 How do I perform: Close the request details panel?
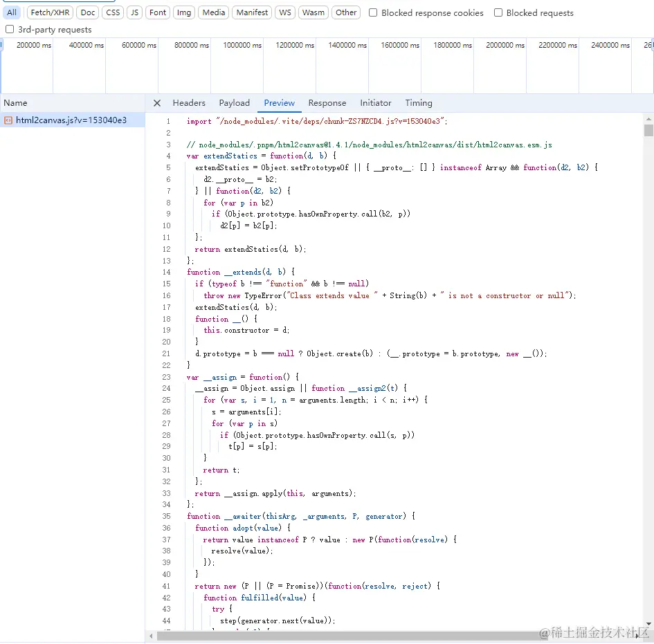[x=157, y=103]
